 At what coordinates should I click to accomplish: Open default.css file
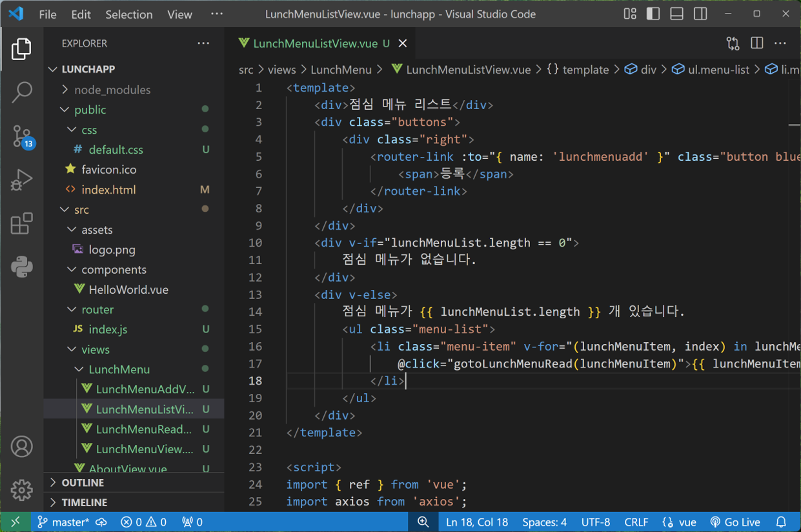click(x=134, y=150)
